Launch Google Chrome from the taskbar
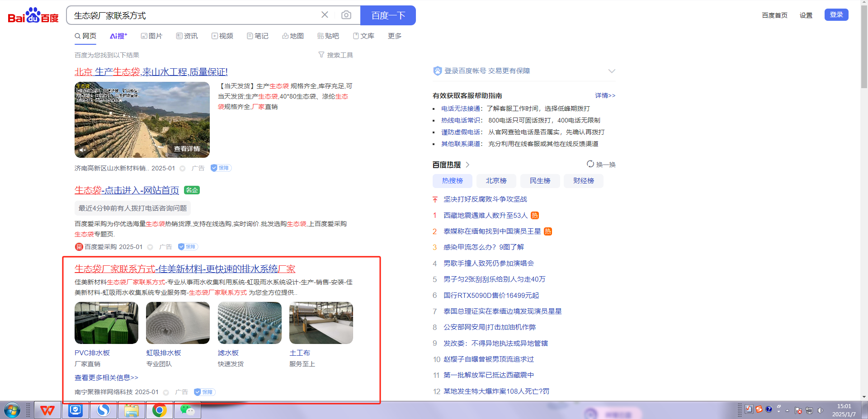Screen dimensions: 868x419 (159, 410)
